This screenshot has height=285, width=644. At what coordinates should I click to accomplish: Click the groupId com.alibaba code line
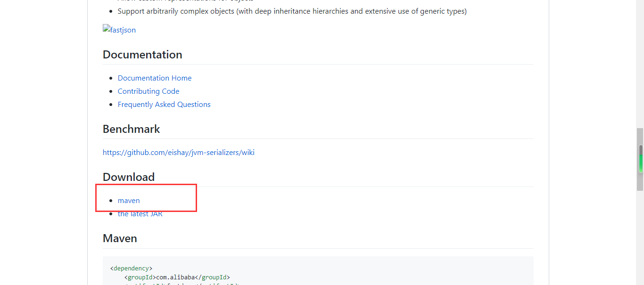(177, 277)
